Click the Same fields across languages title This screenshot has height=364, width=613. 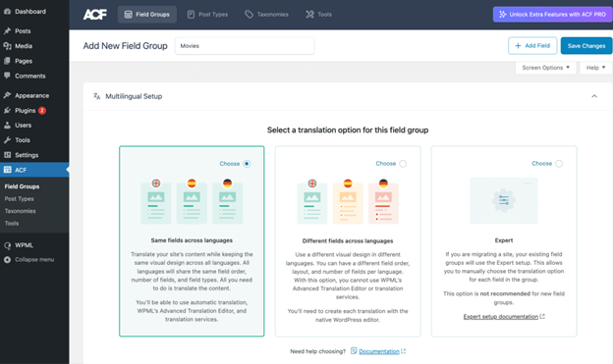click(x=192, y=240)
